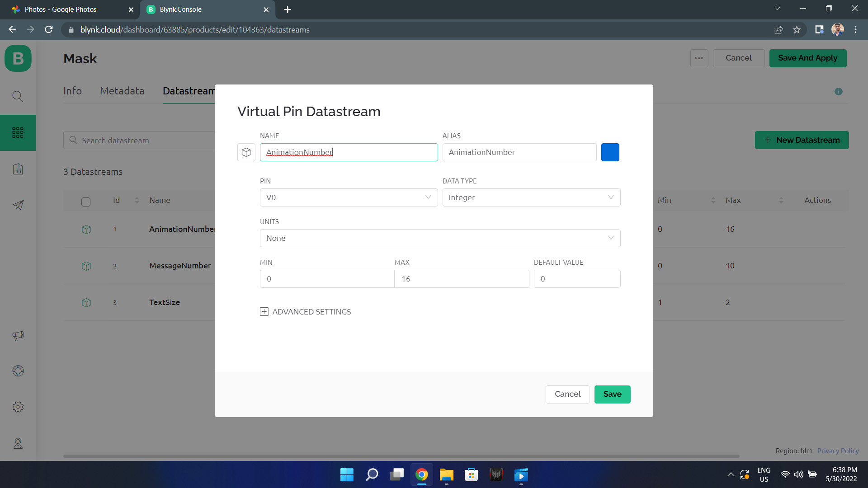Click the lifebuoy help icon in sidebar
Screen dimensions: 868x488
point(18,371)
